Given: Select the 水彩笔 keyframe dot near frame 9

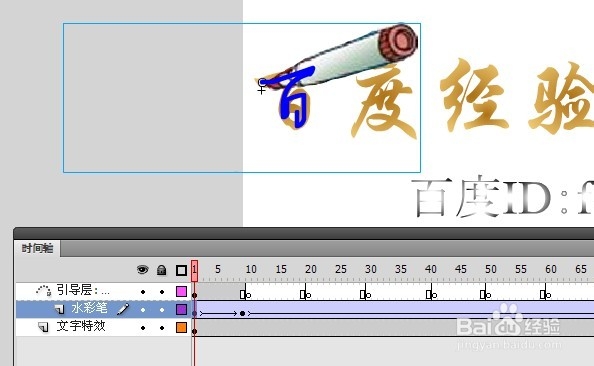Looking at the screenshot, I should 242,313.
